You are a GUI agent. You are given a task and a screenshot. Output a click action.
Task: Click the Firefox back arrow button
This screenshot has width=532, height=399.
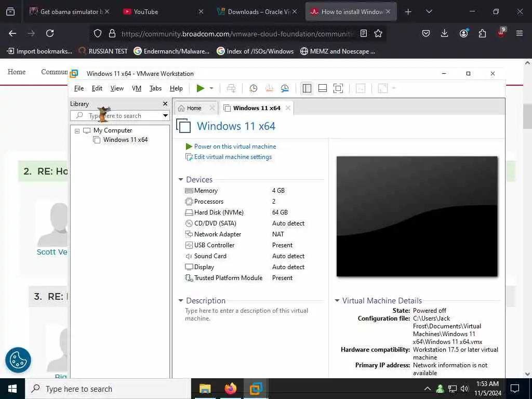point(12,33)
